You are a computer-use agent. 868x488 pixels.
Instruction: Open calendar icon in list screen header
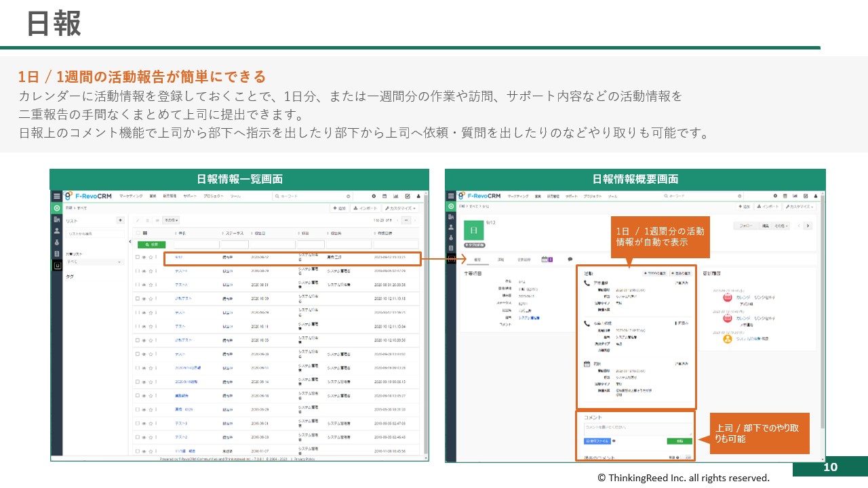[384, 196]
